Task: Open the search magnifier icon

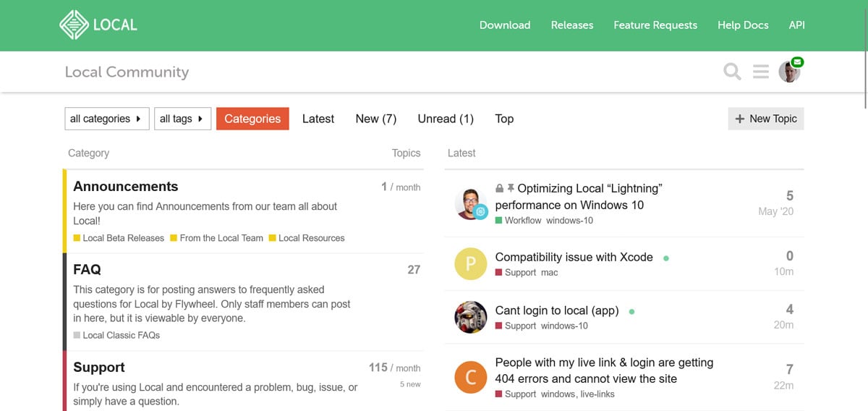Action: (732, 72)
